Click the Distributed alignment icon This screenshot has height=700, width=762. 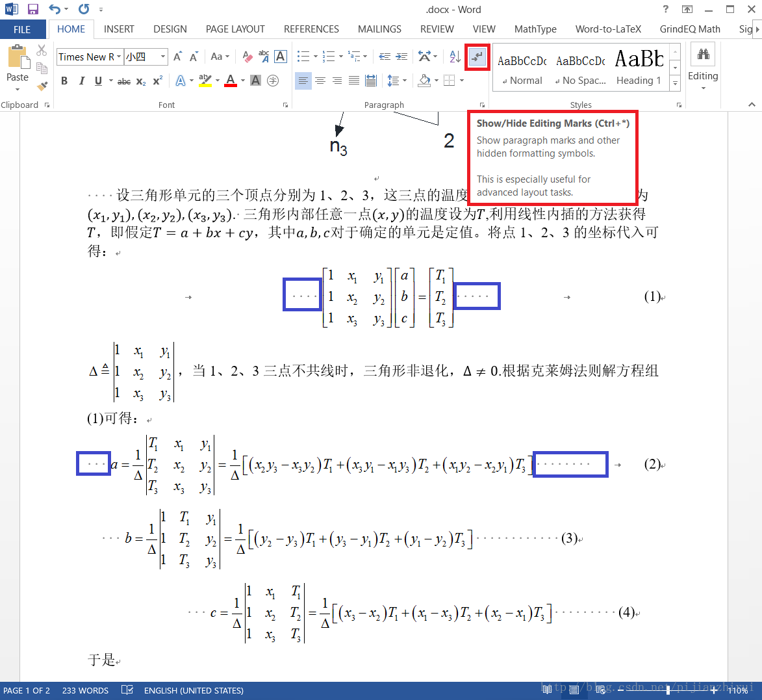(x=371, y=81)
